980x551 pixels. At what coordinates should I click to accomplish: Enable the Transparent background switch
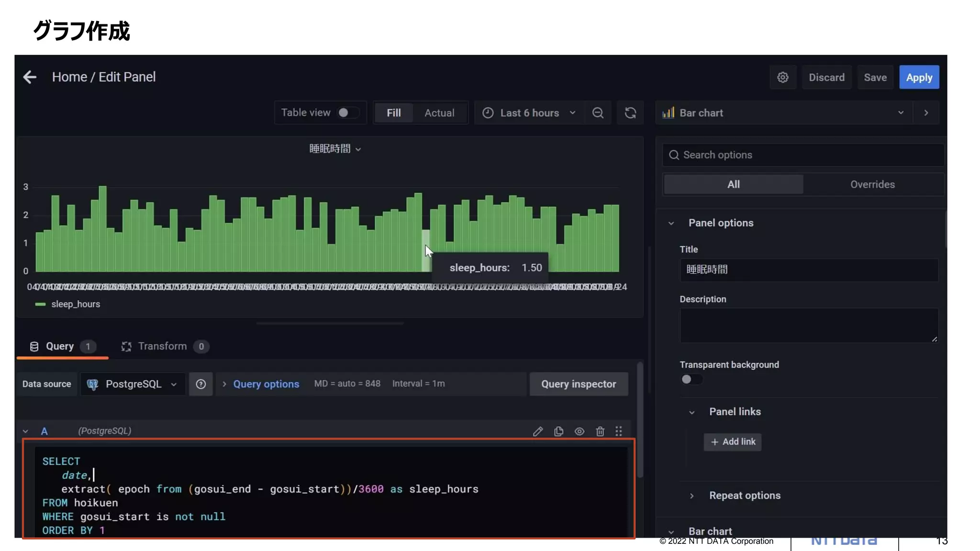coord(691,379)
